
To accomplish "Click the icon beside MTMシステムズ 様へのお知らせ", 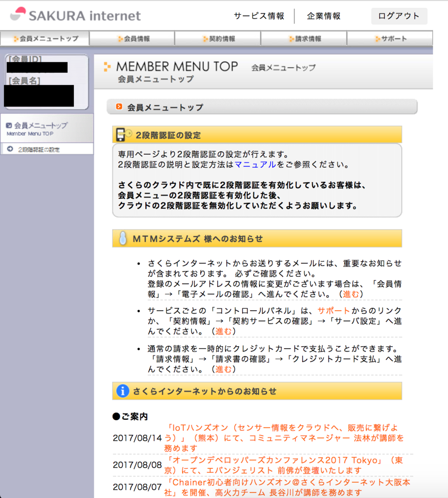I will (123, 238).
